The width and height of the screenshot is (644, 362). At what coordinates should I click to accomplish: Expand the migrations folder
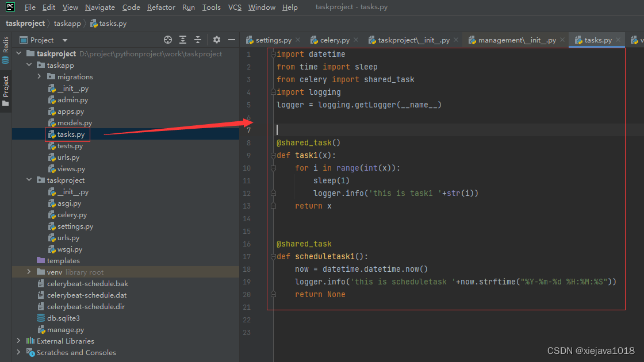pos(39,76)
